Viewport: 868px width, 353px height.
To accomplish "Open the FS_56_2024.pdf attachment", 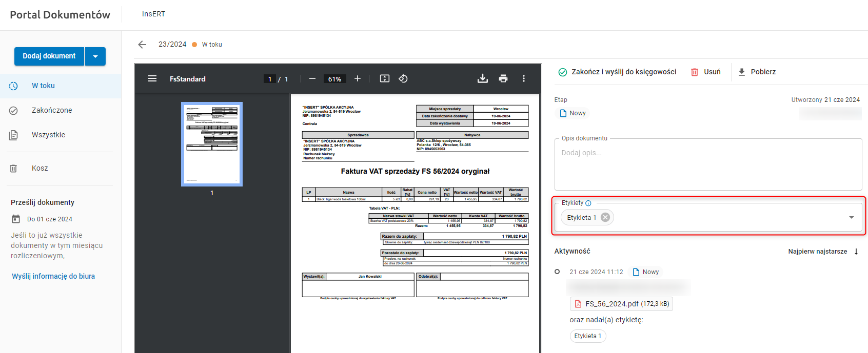I will 621,304.
